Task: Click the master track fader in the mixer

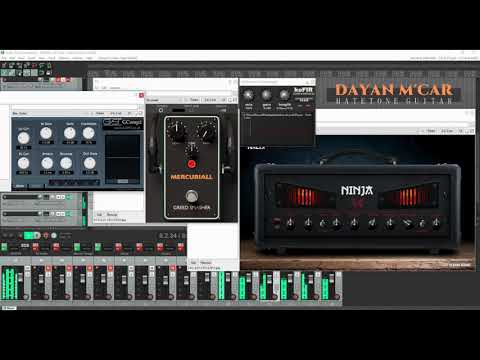Action: click(x=20, y=277)
